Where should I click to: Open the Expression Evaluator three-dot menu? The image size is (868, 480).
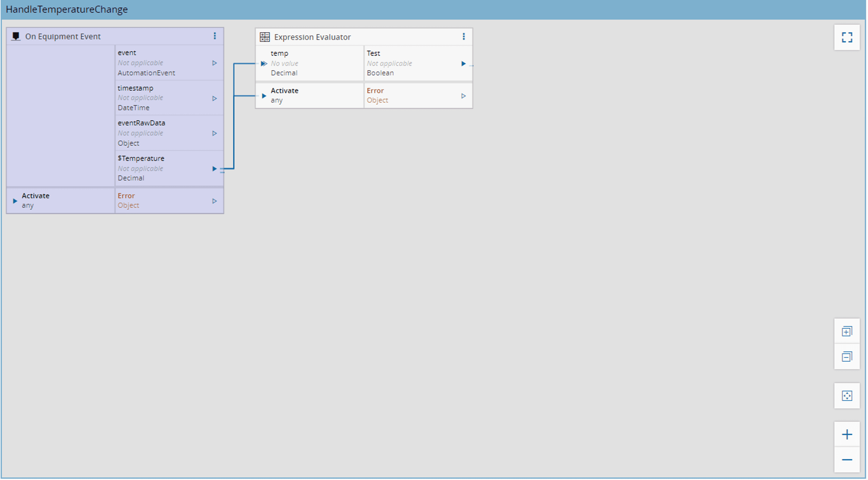pos(464,37)
